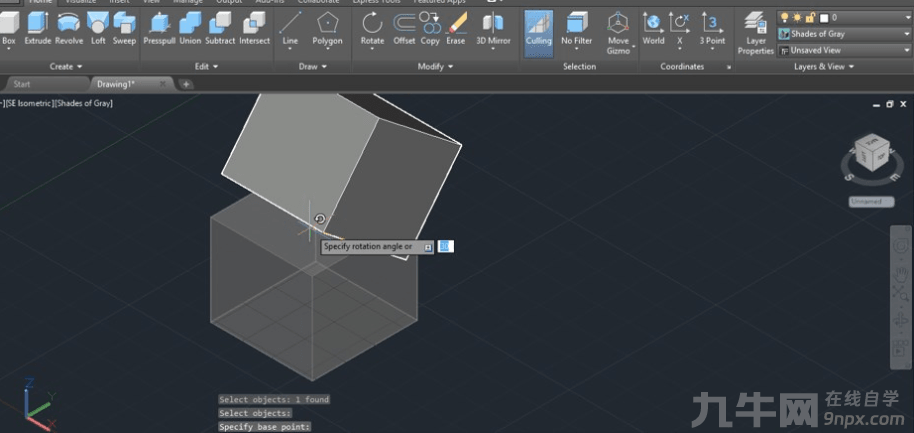Screen dimensions: 914x433
Task: Select the Erase tool
Action: point(456,29)
